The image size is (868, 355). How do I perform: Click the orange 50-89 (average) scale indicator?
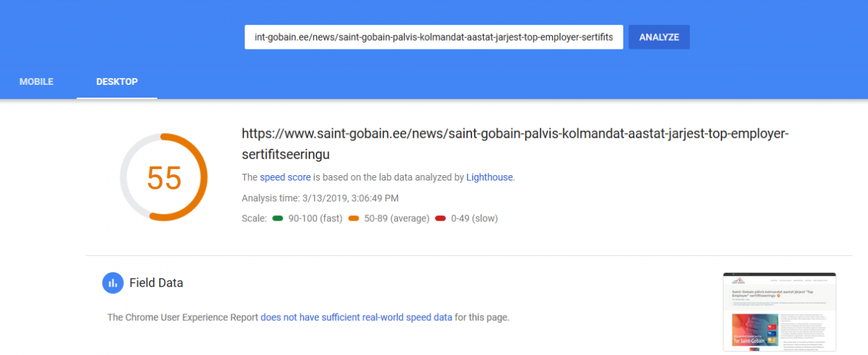click(x=353, y=219)
